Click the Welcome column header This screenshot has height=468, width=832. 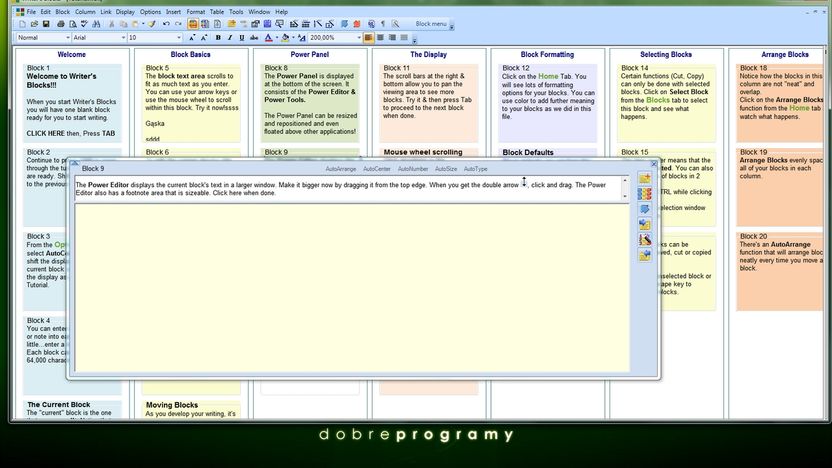click(72, 54)
